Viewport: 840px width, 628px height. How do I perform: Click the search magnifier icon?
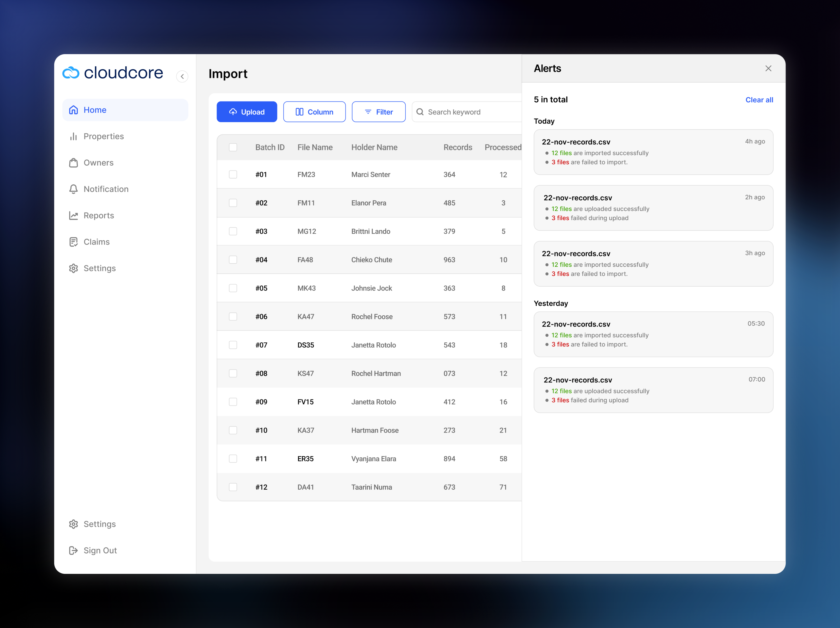(420, 112)
